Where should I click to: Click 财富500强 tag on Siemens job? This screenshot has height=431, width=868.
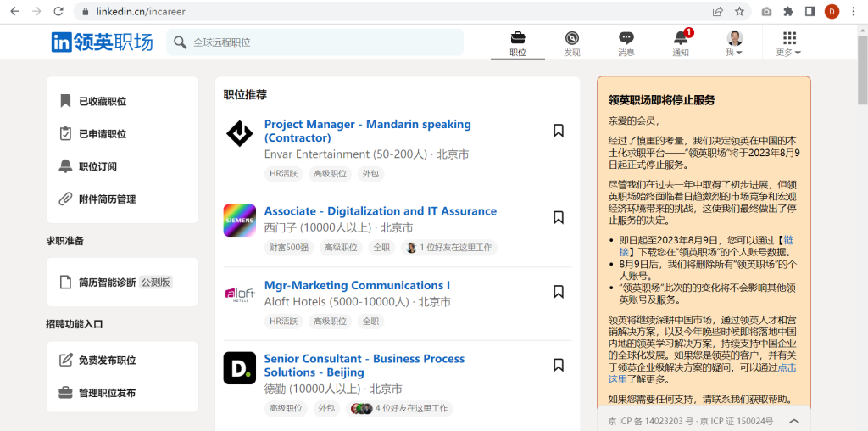pyautogui.click(x=289, y=248)
